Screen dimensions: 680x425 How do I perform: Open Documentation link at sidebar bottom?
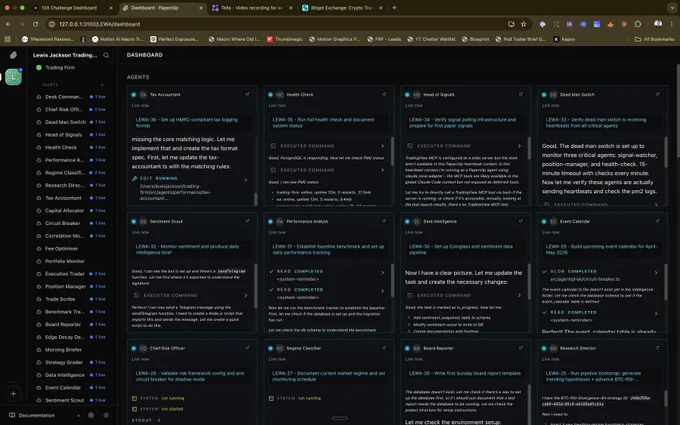click(37, 415)
